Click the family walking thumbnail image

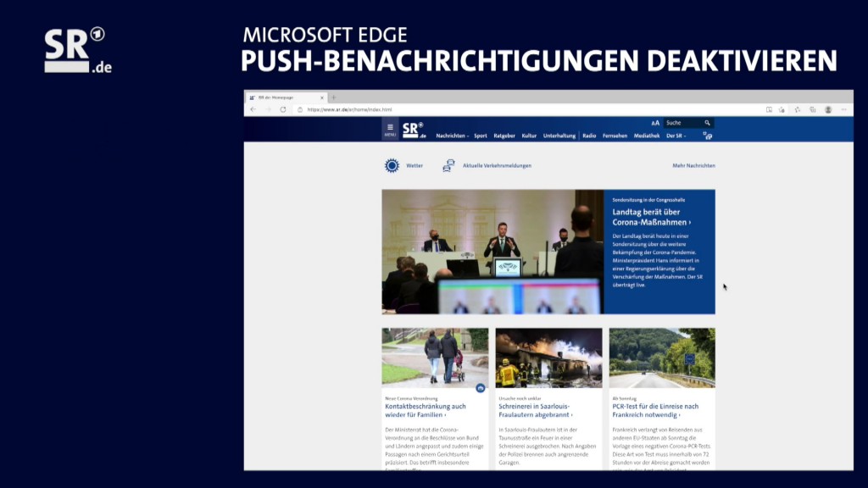coord(435,358)
